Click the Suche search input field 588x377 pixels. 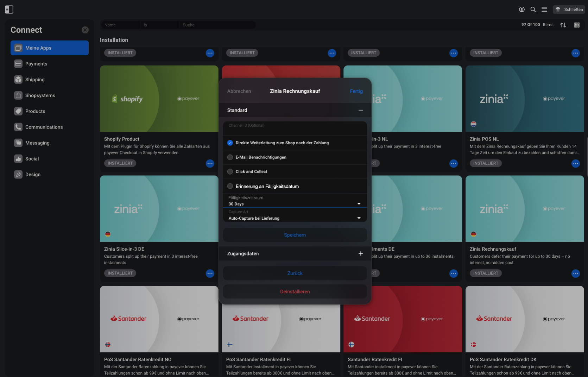217,25
